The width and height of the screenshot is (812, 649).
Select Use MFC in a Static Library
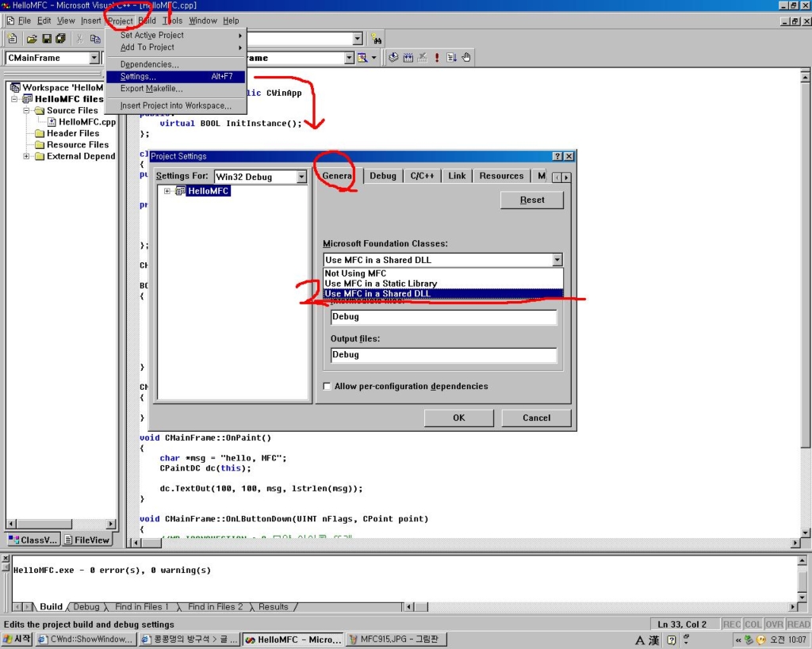coord(442,284)
